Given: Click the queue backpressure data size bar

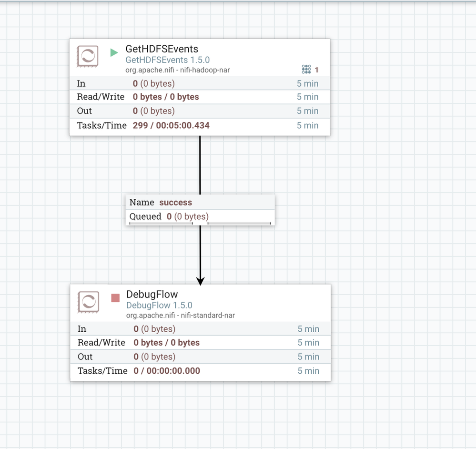Looking at the screenshot, I should 239,224.
